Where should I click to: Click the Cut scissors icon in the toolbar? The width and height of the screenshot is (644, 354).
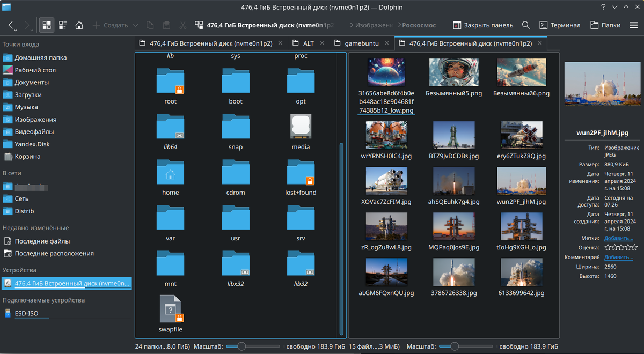click(182, 25)
